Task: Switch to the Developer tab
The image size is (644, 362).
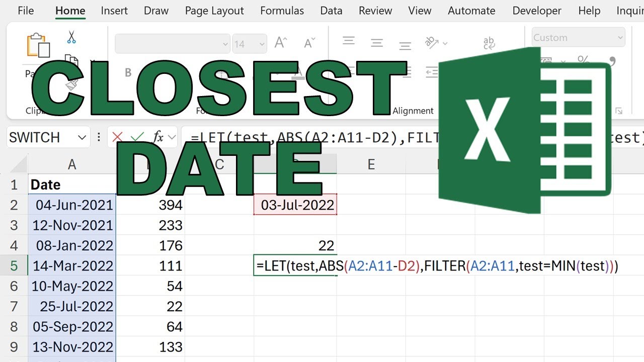Action: (x=537, y=11)
